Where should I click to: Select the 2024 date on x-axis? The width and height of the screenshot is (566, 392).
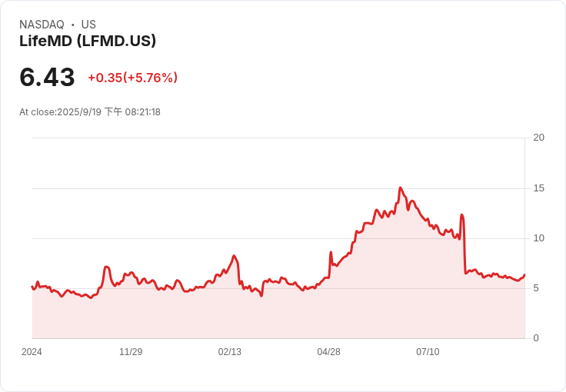(32, 352)
